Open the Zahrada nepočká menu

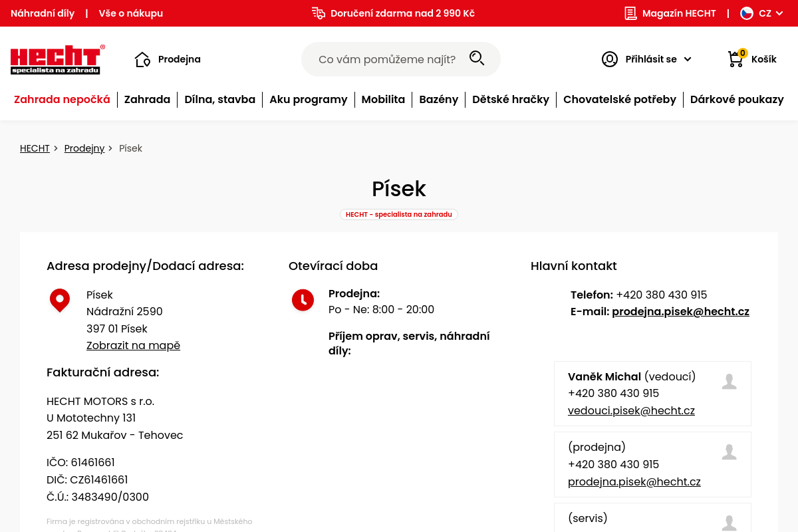[62, 100]
